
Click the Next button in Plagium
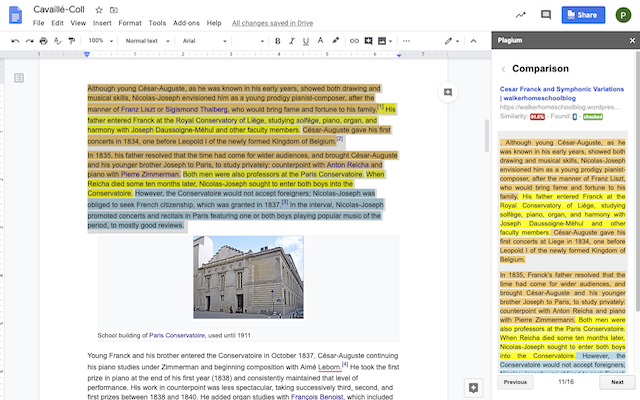pyautogui.click(x=617, y=382)
